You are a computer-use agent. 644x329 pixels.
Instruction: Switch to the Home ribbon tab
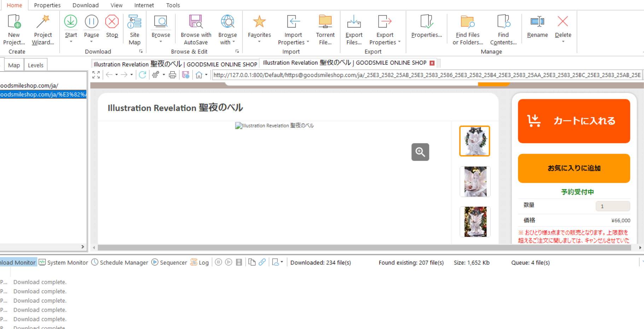tap(14, 5)
